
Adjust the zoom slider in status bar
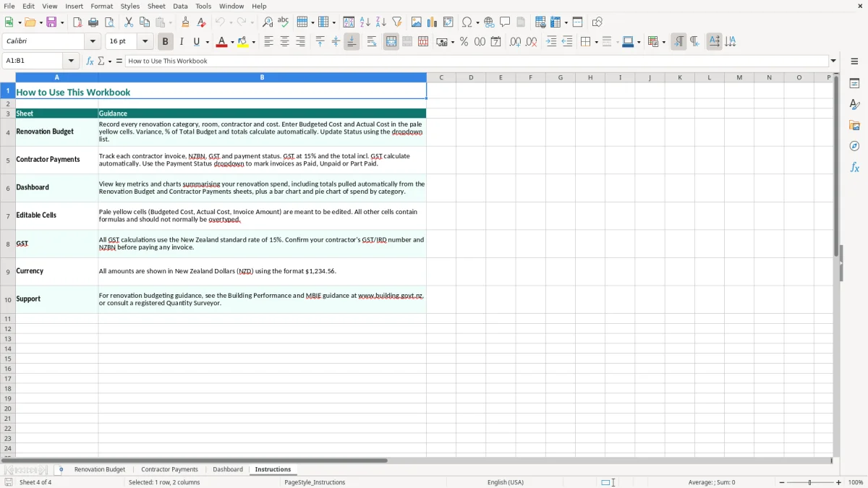pyautogui.click(x=810, y=482)
